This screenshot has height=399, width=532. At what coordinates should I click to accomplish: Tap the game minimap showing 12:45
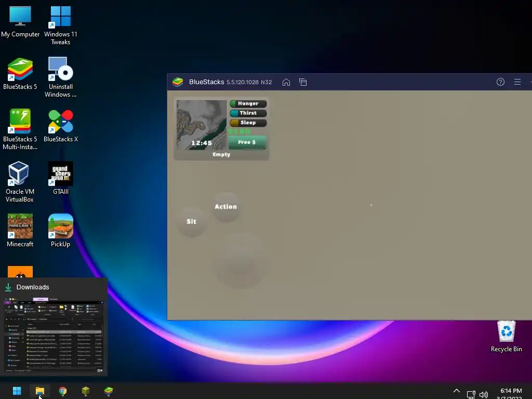point(202,125)
